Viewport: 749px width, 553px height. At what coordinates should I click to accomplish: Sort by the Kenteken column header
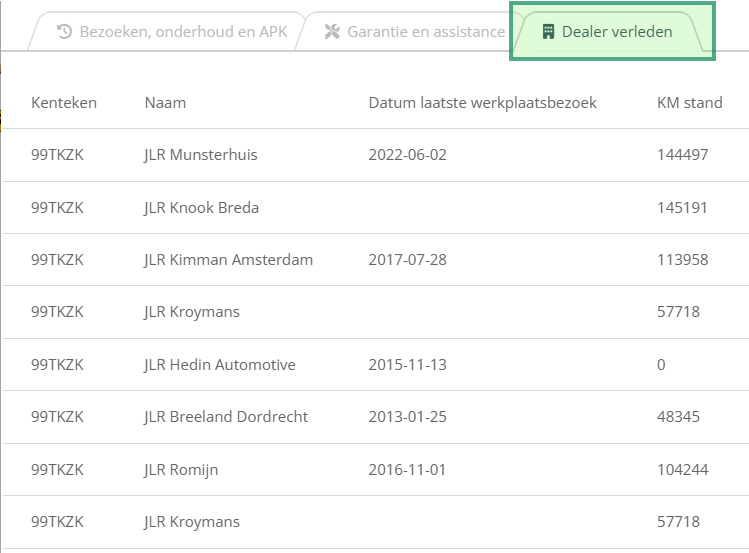coord(64,103)
